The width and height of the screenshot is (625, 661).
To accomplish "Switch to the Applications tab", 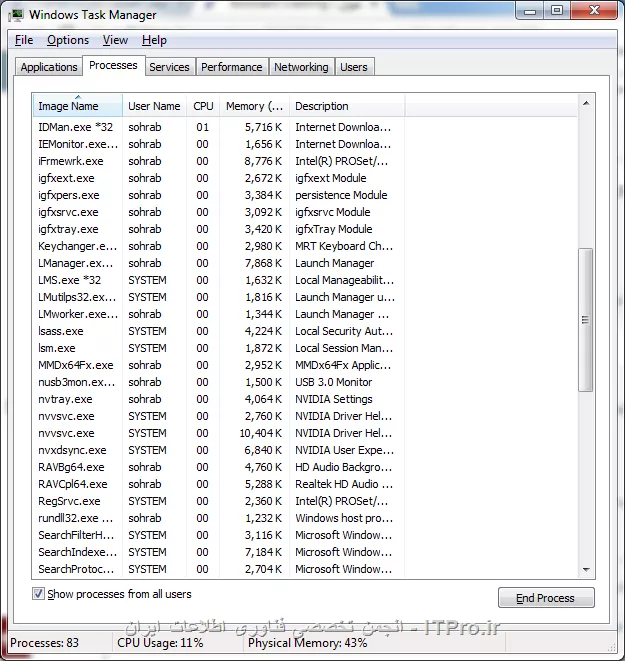I will pyautogui.click(x=49, y=67).
